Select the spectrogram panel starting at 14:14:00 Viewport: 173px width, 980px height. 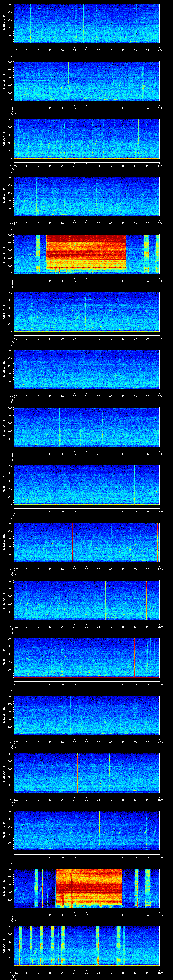point(87,773)
